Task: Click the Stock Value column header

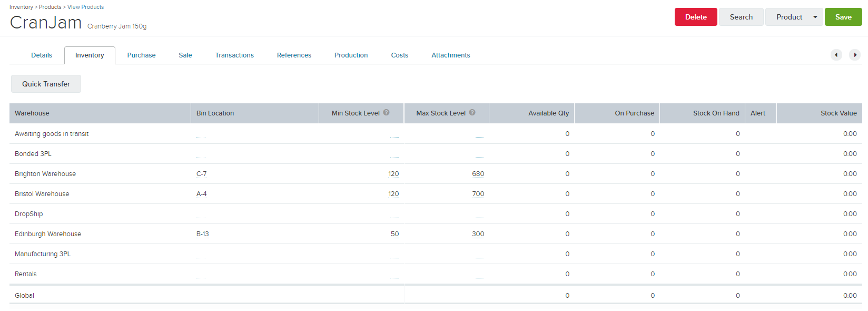Action: [x=820, y=113]
